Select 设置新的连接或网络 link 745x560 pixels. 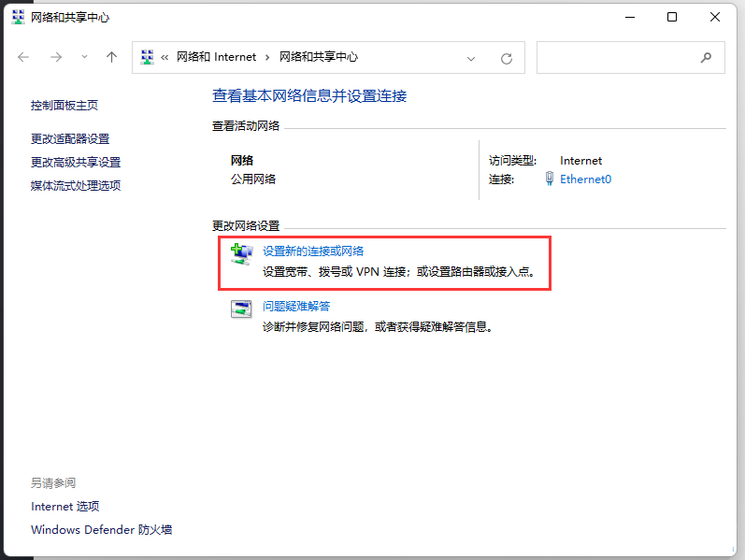pos(313,251)
